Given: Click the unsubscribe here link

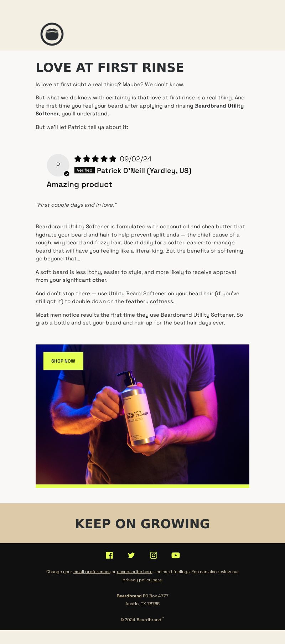Looking at the screenshot, I should pyautogui.click(x=135, y=572).
